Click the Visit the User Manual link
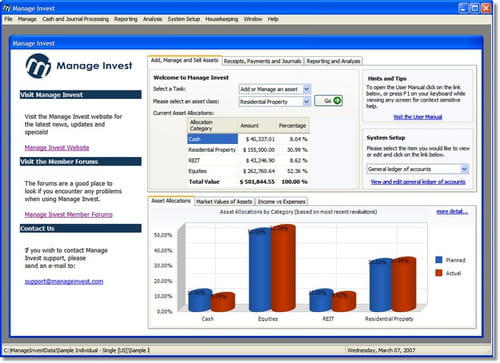The image size is (500, 363). (x=418, y=117)
